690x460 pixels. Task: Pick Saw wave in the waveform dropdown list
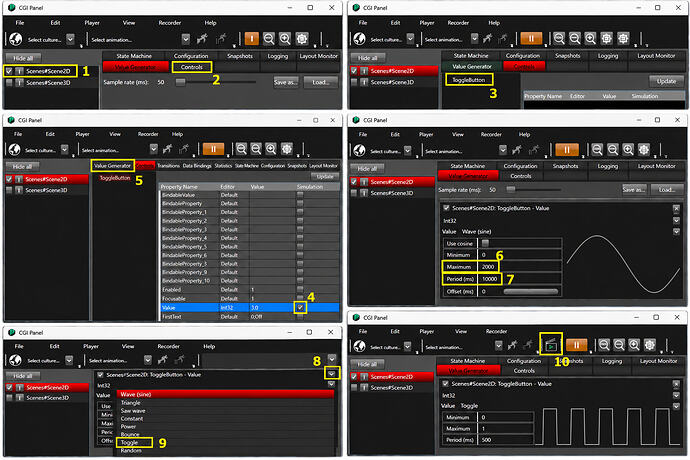[133, 411]
